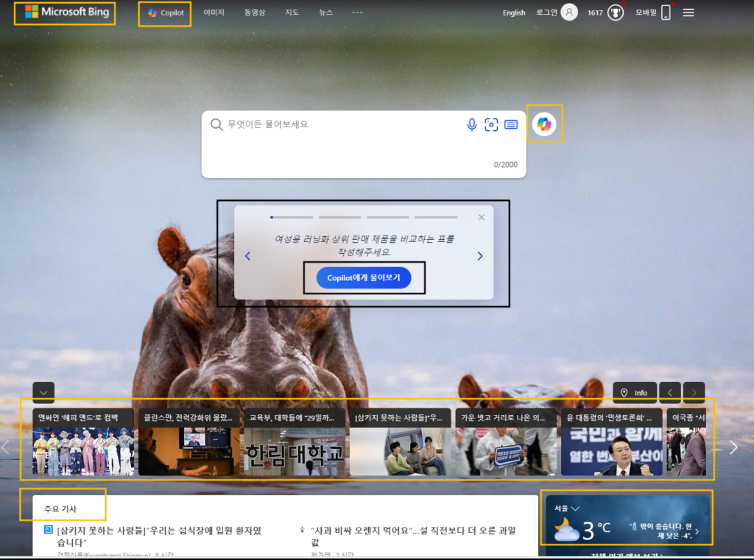754x560 pixels.
Task: Switch language to English
Action: point(513,13)
